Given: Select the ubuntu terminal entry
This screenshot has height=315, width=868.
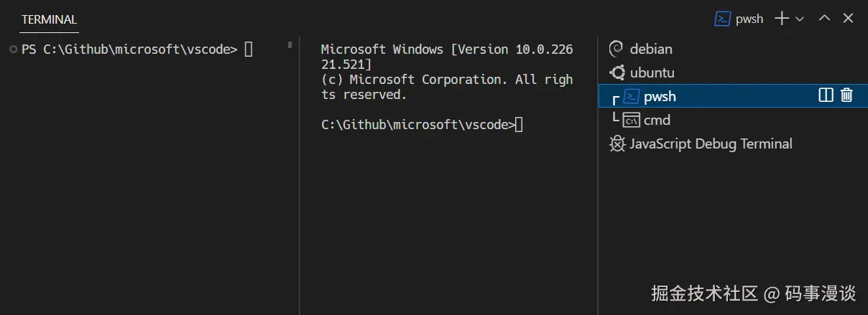Looking at the screenshot, I should click(x=652, y=72).
